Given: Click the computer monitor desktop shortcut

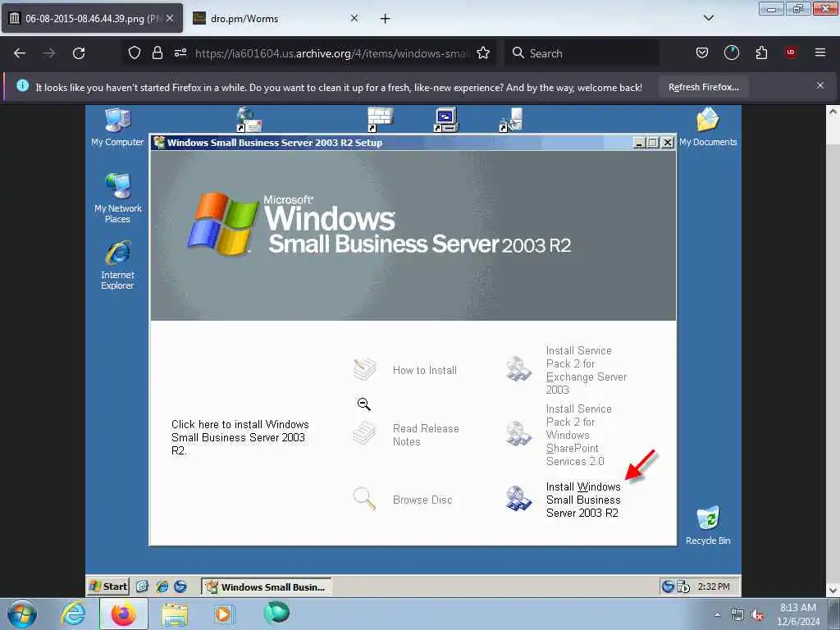Looking at the screenshot, I should (445, 120).
